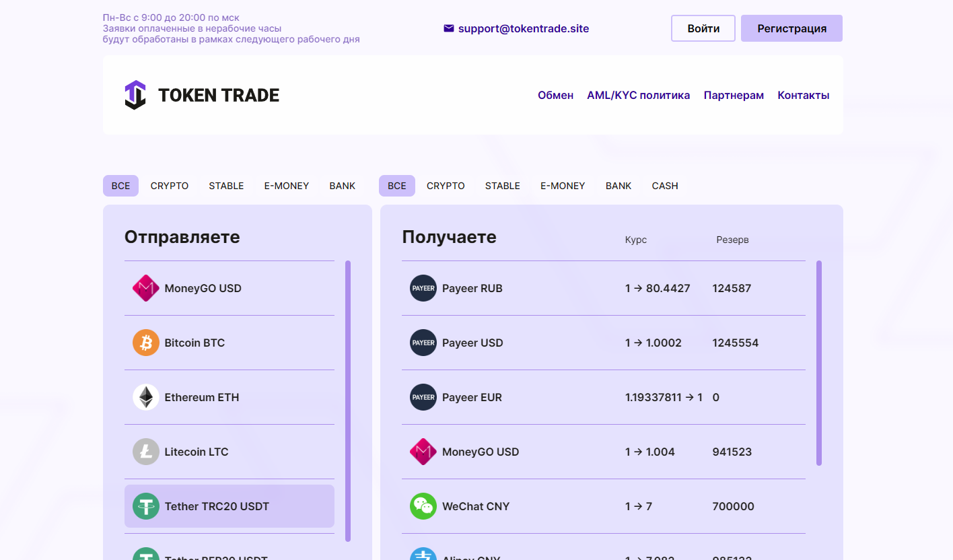Choose Litecoin LTC to send
953x560 pixels.
coord(230,452)
